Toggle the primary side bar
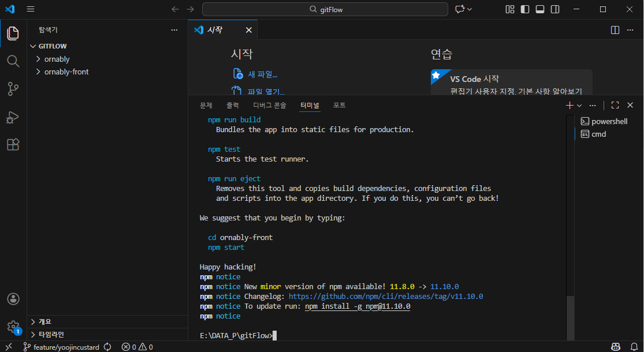644x352 pixels. pyautogui.click(x=525, y=9)
